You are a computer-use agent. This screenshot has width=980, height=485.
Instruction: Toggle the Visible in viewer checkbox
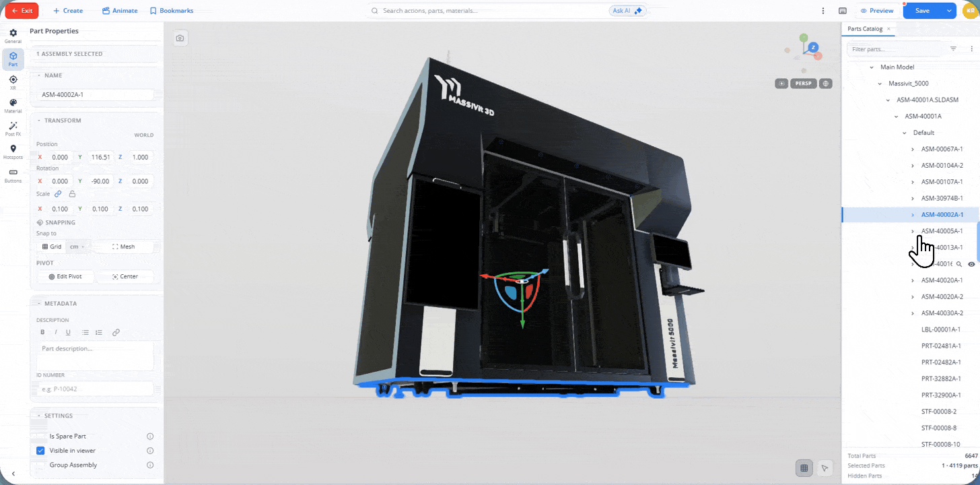40,451
